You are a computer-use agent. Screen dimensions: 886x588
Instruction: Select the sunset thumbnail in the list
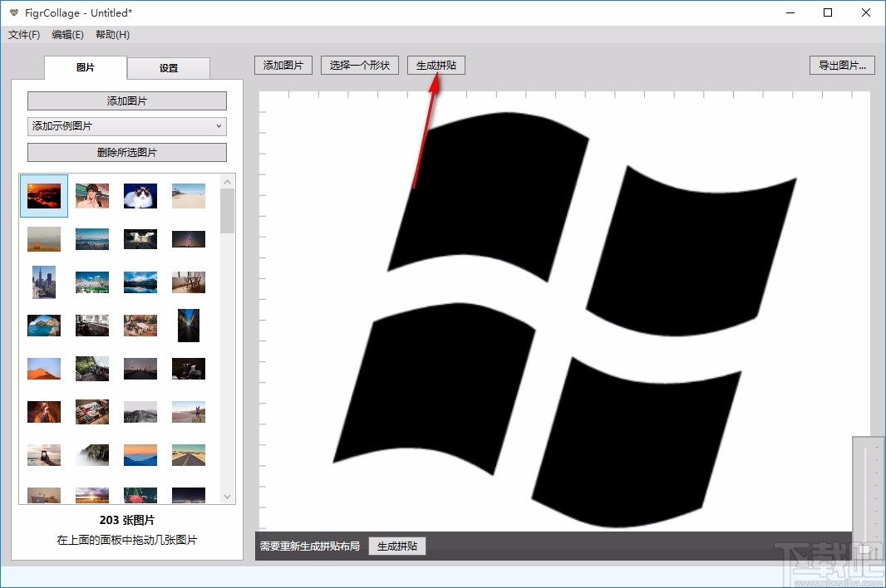pyautogui.click(x=43, y=196)
